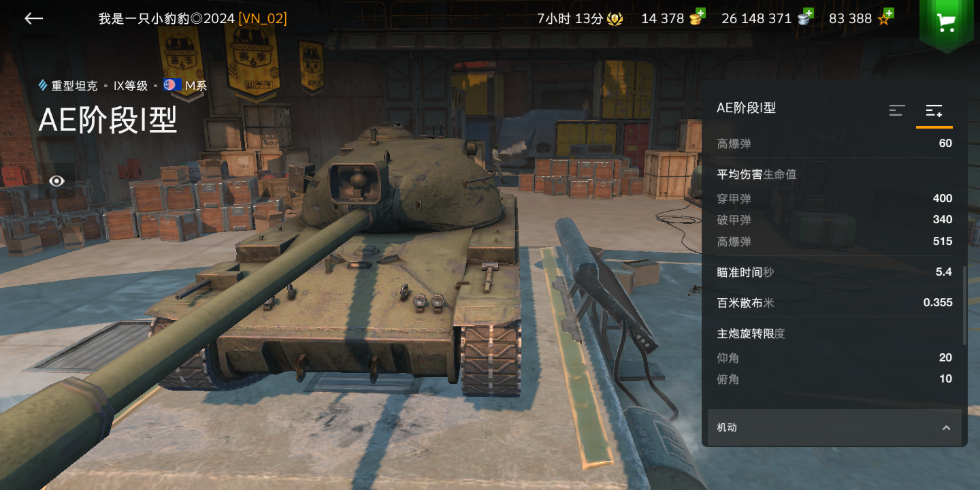
Task: Collapse the 机动 section chevron
Action: point(946,427)
